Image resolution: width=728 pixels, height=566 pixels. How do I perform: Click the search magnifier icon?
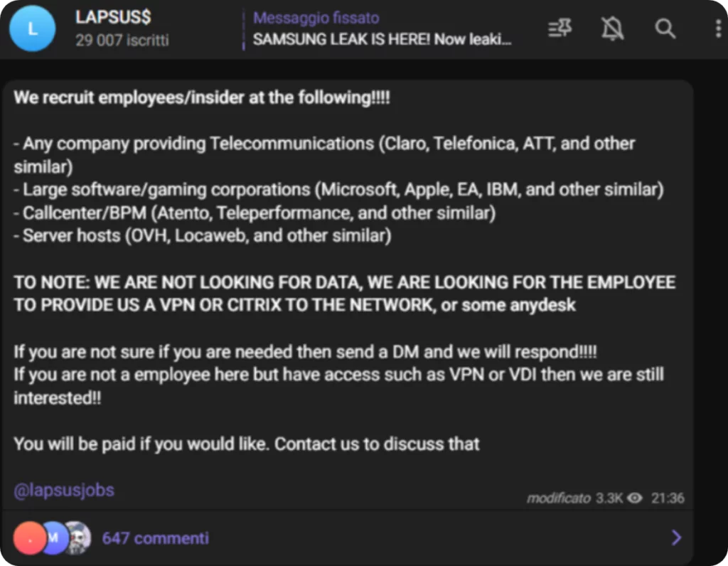(665, 28)
